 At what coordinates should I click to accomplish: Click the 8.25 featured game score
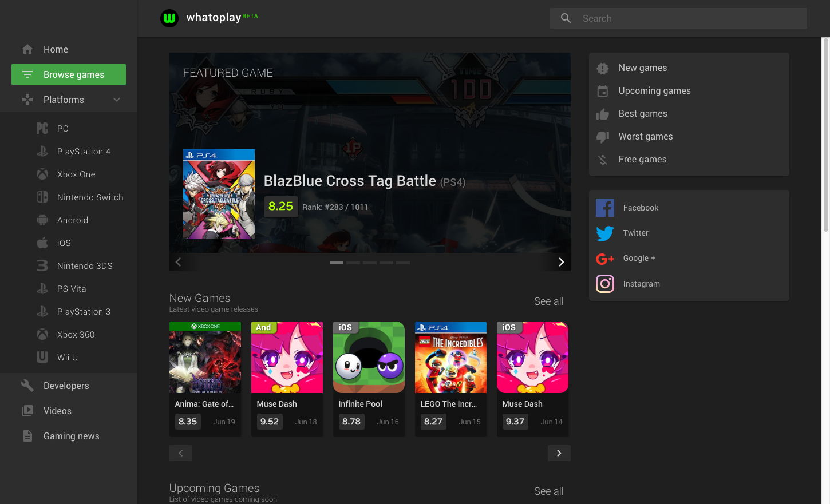tap(280, 207)
